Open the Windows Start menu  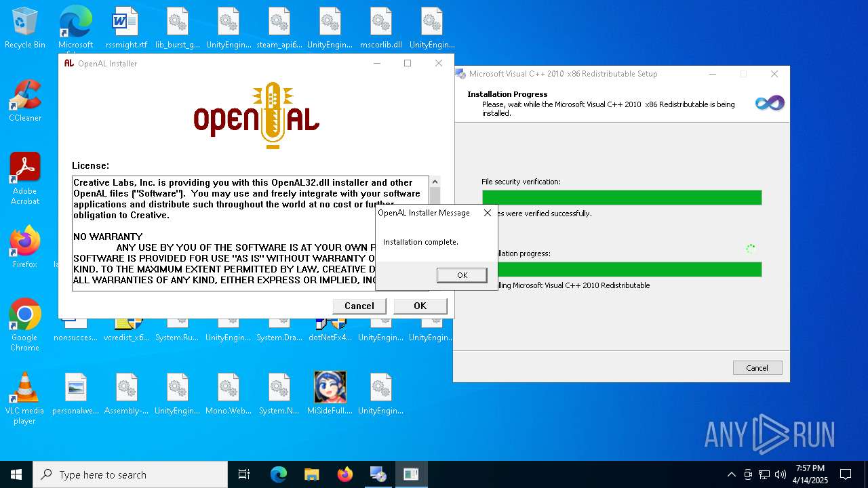coord(16,474)
